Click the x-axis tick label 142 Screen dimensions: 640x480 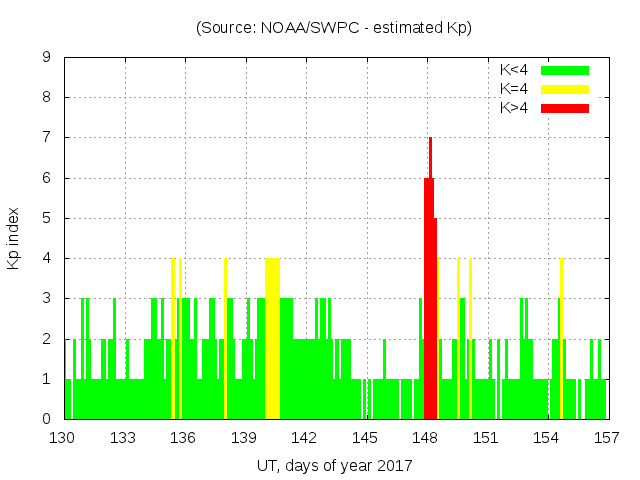click(304, 437)
